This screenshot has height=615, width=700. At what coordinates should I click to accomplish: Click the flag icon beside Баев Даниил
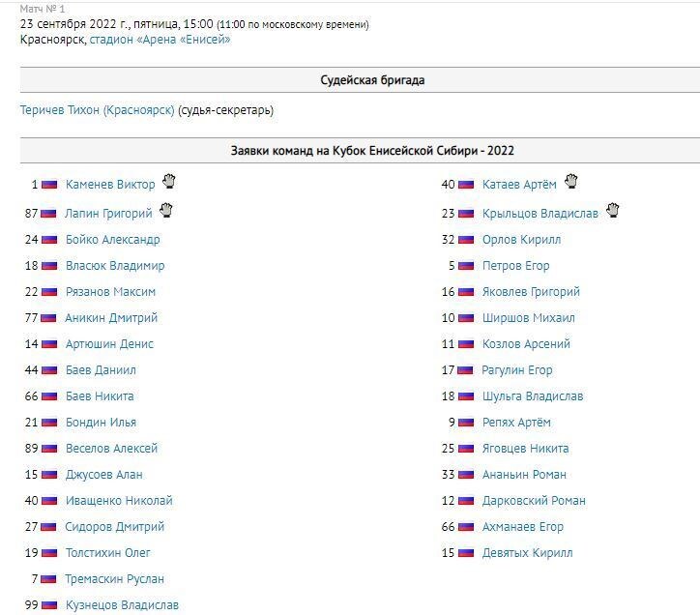point(49,370)
